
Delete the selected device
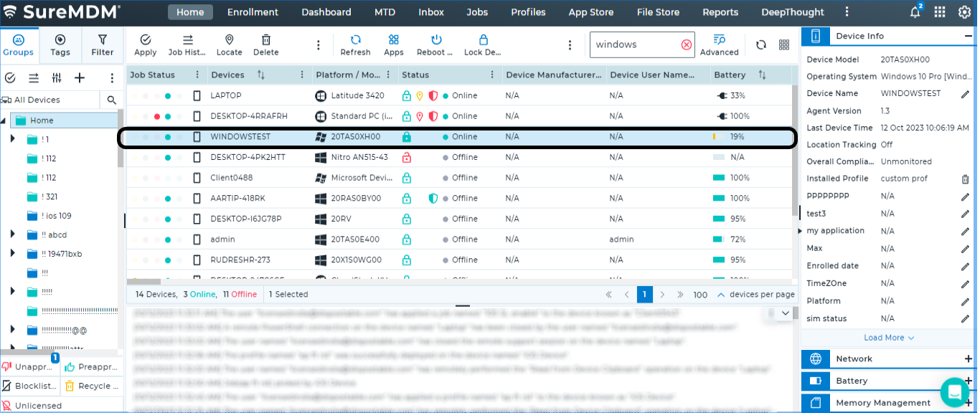tap(266, 44)
